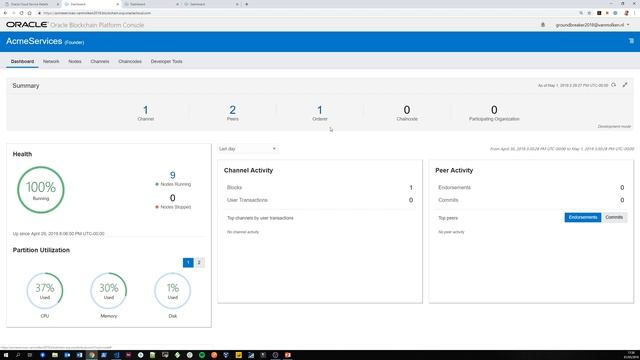
Task: Click the browser home icon
Action: 29,13
